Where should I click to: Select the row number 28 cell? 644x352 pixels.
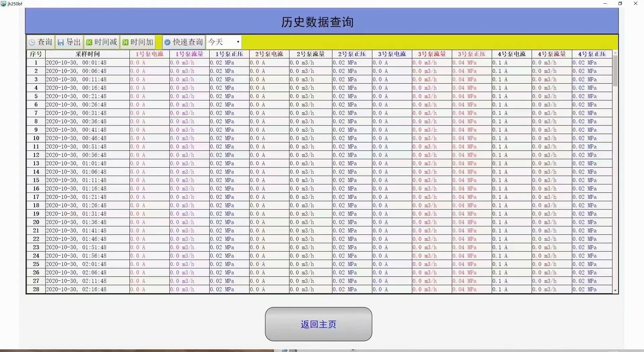36,290
